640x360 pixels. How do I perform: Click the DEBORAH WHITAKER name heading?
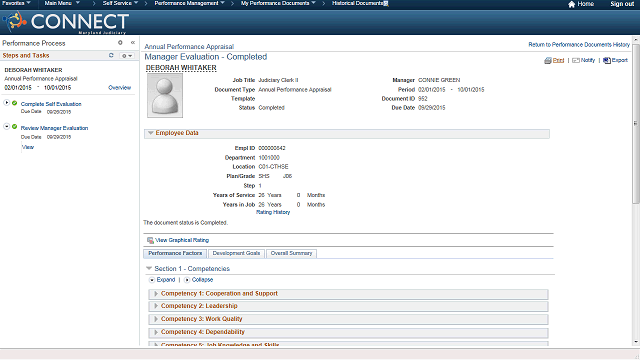pos(181,68)
